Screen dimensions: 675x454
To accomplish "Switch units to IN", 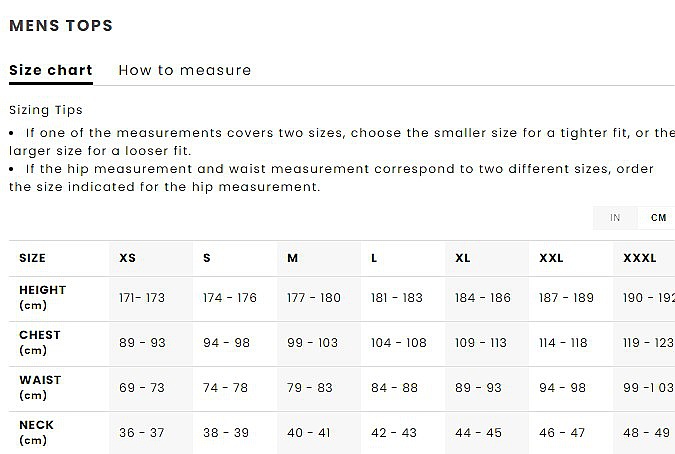I will [x=615, y=218].
